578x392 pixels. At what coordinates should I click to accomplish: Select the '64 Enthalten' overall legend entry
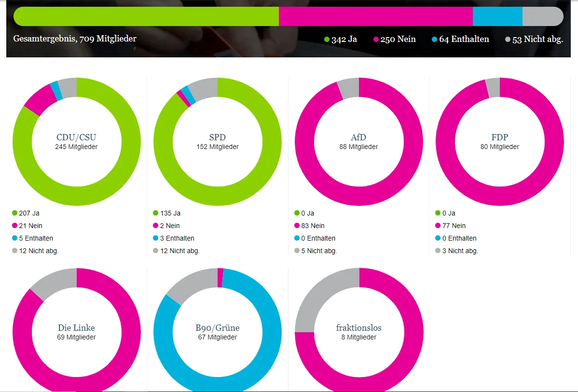(x=460, y=40)
